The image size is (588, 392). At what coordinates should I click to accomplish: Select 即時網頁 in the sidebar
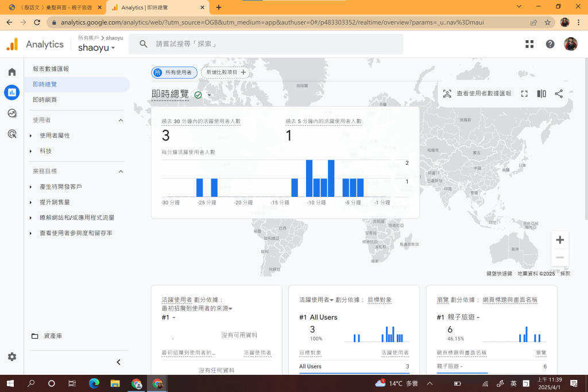[45, 100]
